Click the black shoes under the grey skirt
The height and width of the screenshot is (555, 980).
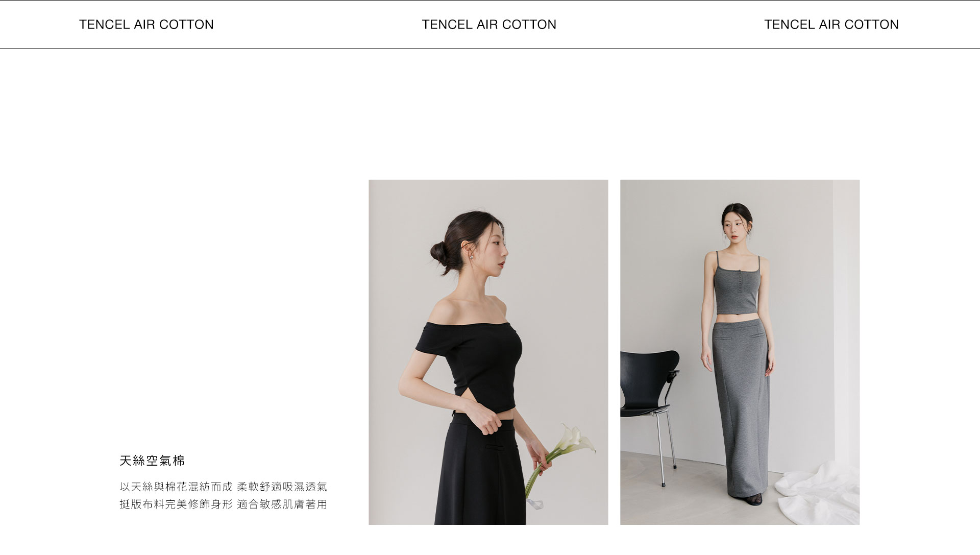753,498
